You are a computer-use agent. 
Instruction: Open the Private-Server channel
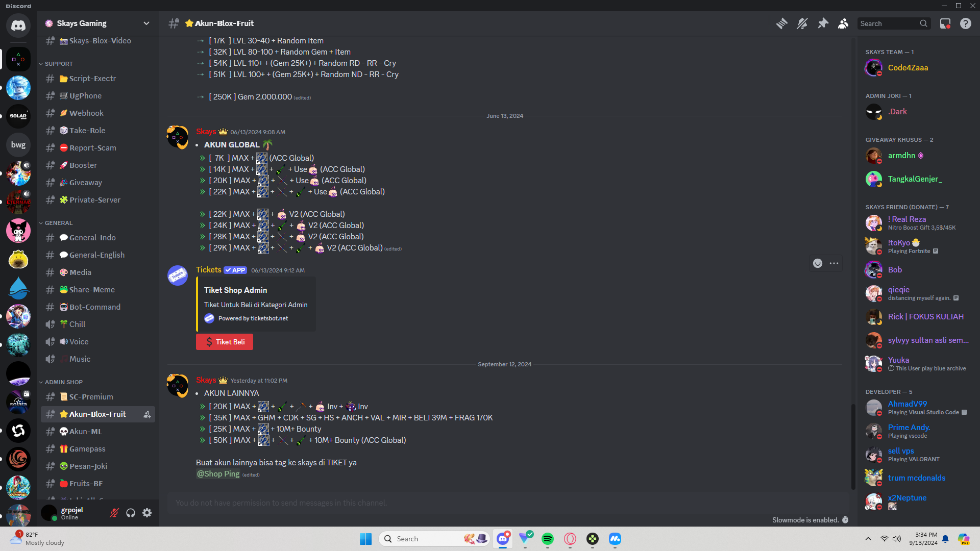98,200
